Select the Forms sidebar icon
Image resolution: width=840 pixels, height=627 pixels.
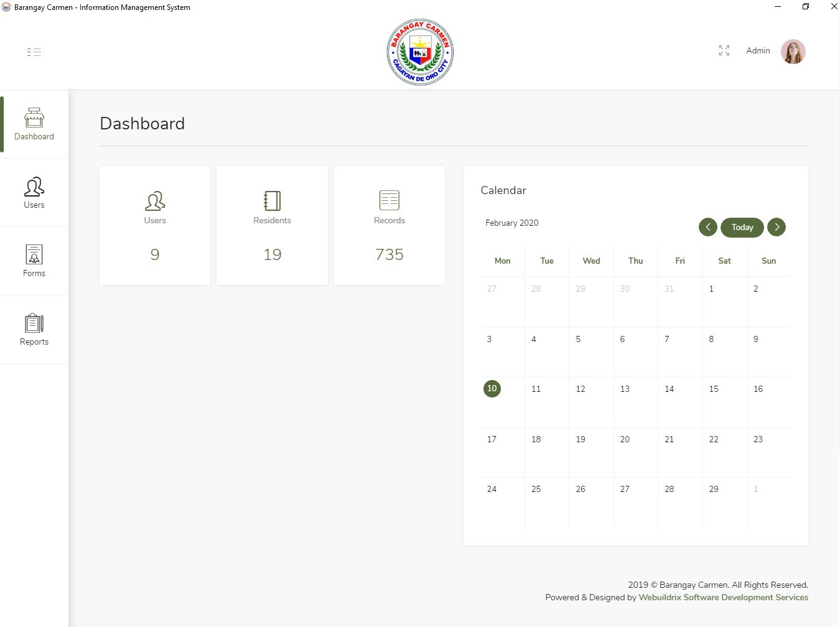34,254
